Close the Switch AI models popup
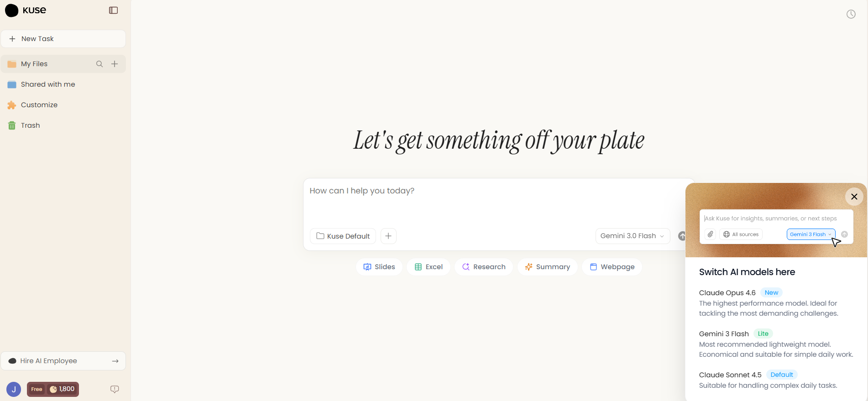The height and width of the screenshot is (401, 868). [854, 197]
